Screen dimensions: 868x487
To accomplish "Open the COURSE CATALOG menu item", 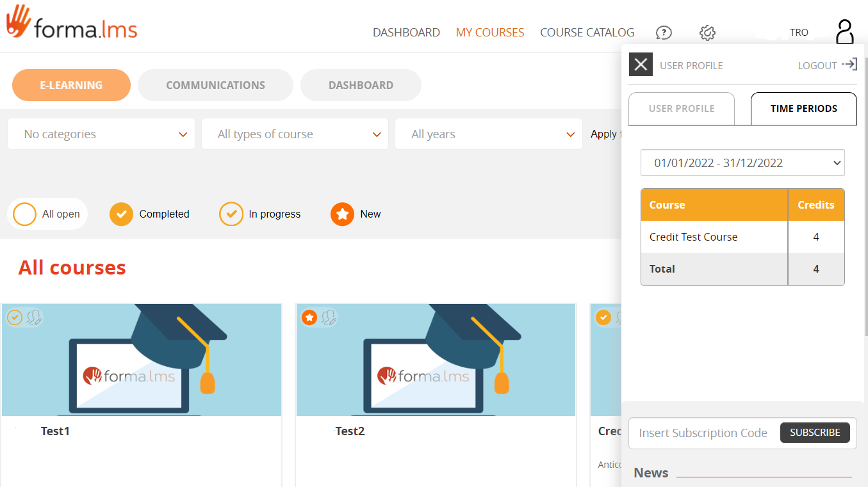I will click(587, 32).
